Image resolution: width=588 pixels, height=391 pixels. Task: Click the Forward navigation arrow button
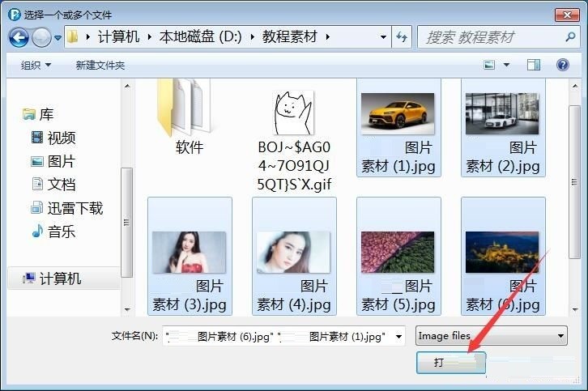point(41,37)
